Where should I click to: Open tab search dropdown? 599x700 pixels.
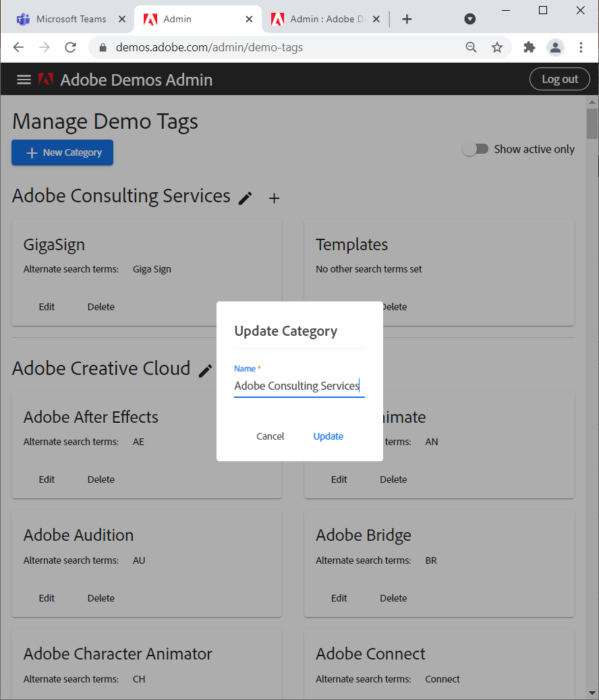pos(469,19)
